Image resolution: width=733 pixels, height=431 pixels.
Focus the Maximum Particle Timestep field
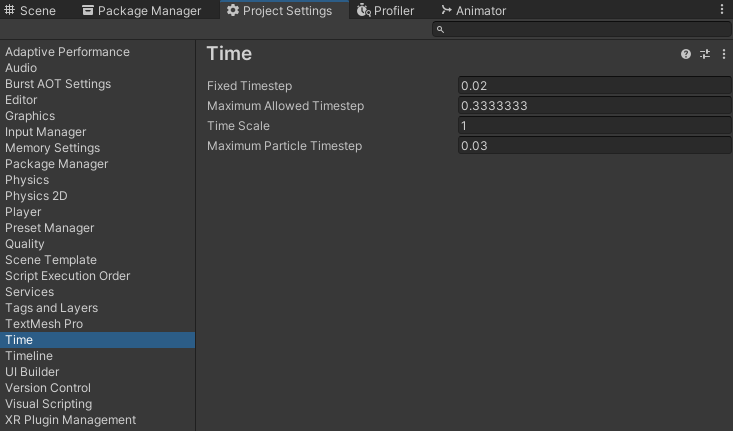click(x=594, y=146)
